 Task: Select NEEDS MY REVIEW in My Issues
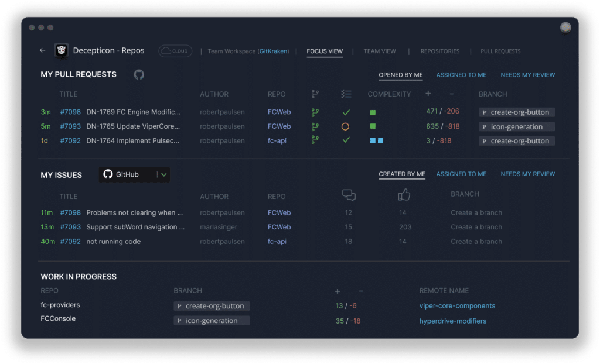pos(528,174)
